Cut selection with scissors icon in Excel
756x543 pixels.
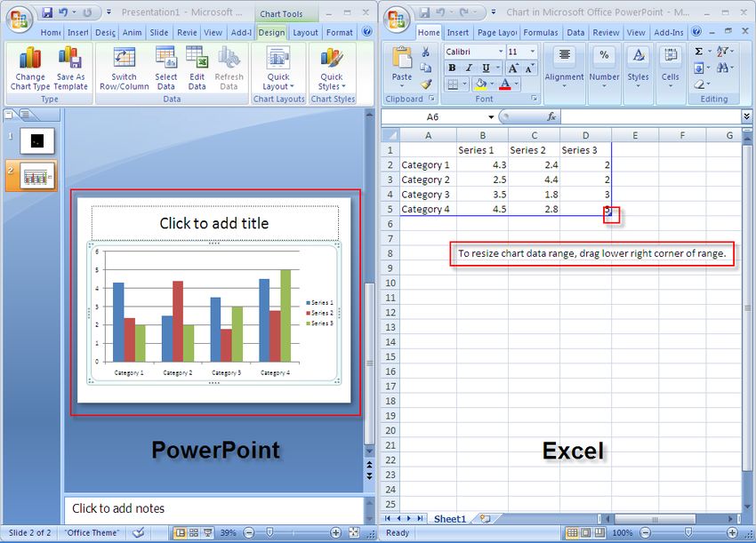point(426,52)
